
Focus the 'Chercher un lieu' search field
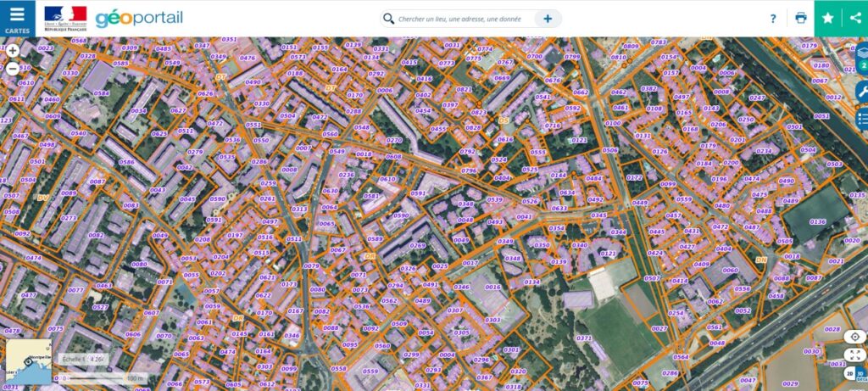(464, 19)
